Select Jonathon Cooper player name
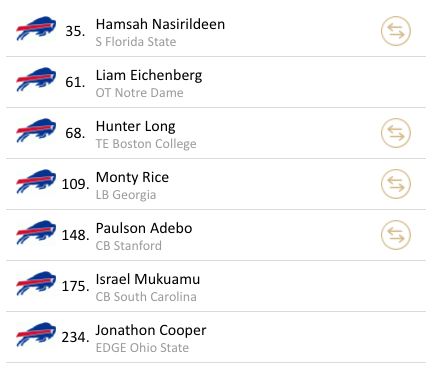 coord(151,331)
